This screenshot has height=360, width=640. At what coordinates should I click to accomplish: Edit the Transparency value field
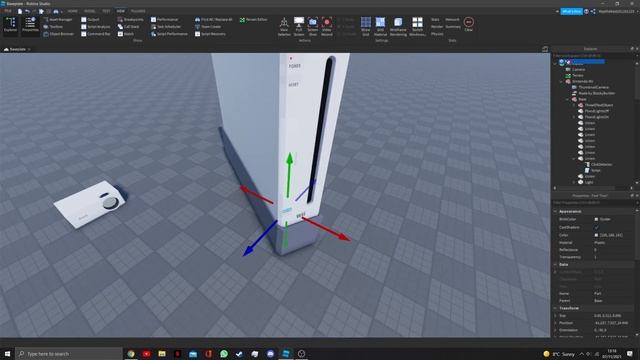point(613,257)
